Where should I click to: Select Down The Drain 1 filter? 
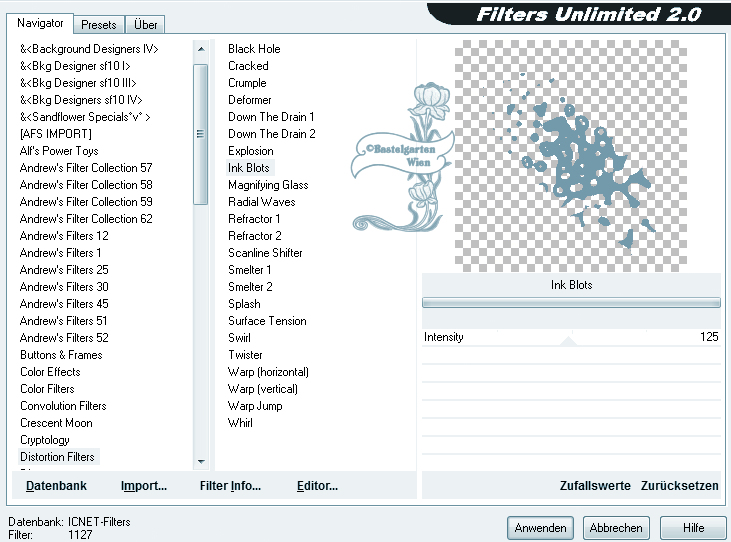[271, 117]
